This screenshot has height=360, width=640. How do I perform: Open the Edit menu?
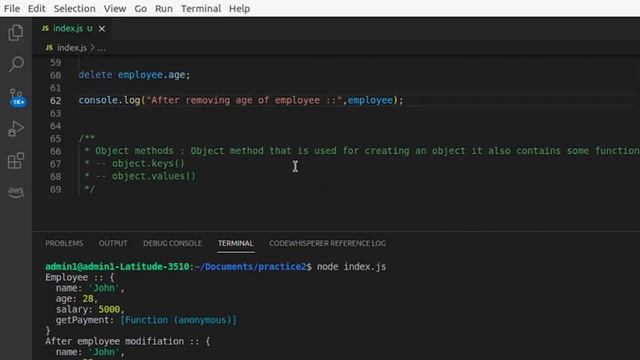(x=36, y=9)
